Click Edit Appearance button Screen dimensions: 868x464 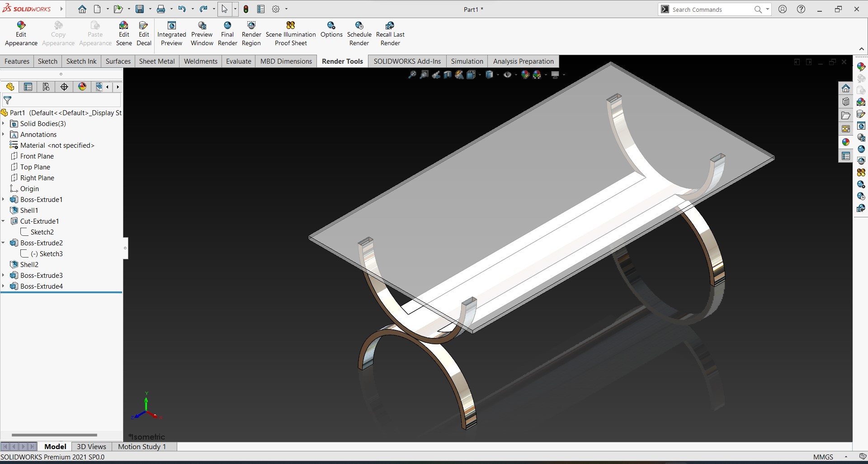tap(21, 33)
